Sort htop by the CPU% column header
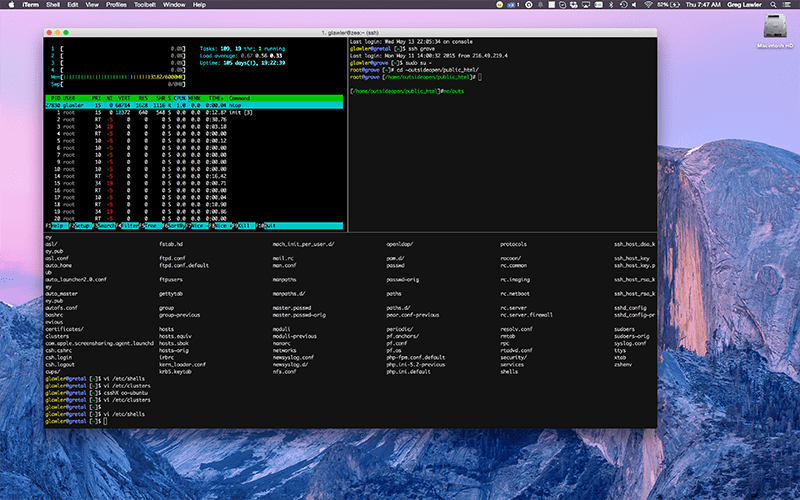The width and height of the screenshot is (800, 500). click(180, 98)
